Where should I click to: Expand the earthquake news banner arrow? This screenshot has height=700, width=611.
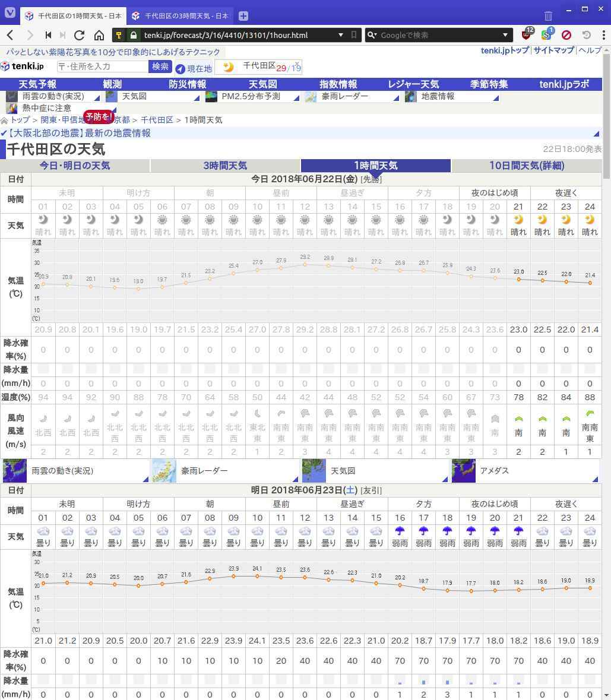596,134
